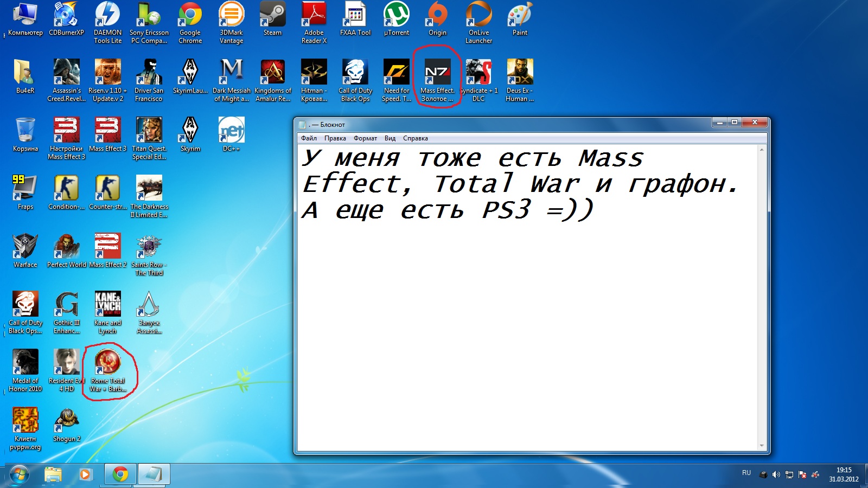Open the Steam desktop shortcut
868x488 pixels.
click(x=272, y=19)
